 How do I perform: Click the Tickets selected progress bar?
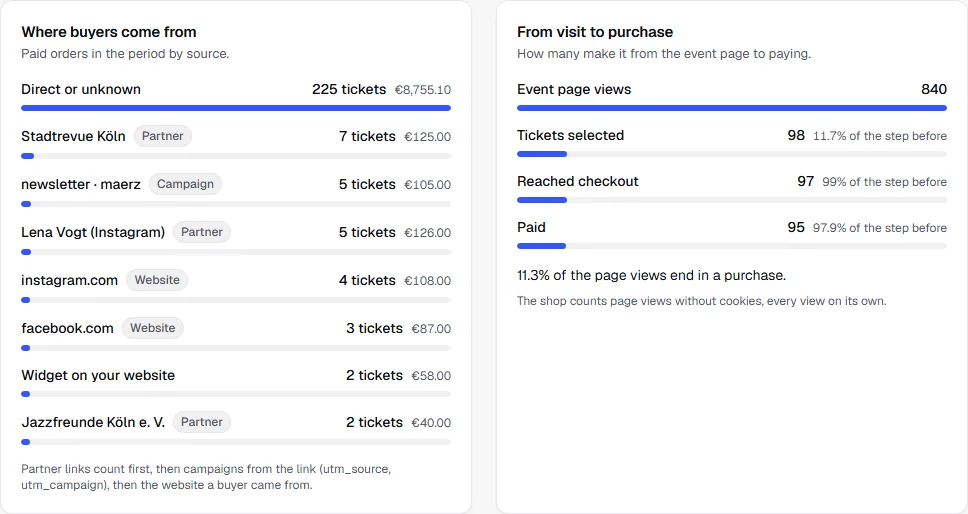click(732, 154)
